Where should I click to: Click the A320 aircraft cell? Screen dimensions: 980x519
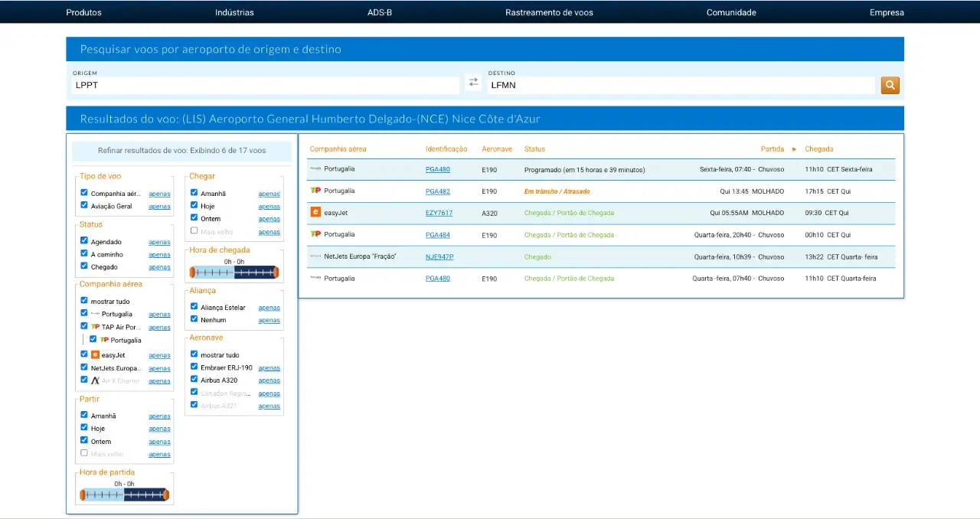490,213
